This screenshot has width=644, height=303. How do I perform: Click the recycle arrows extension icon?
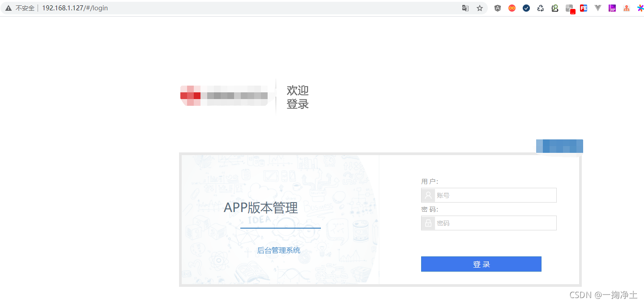(x=541, y=8)
